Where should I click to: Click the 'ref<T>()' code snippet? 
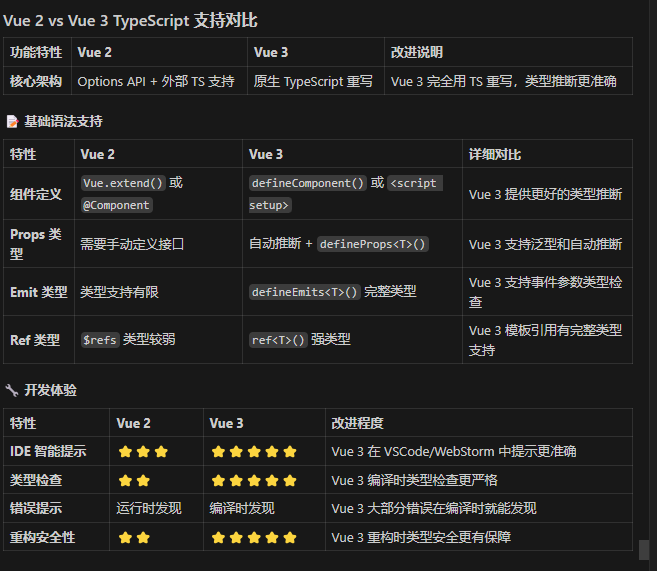click(278, 340)
